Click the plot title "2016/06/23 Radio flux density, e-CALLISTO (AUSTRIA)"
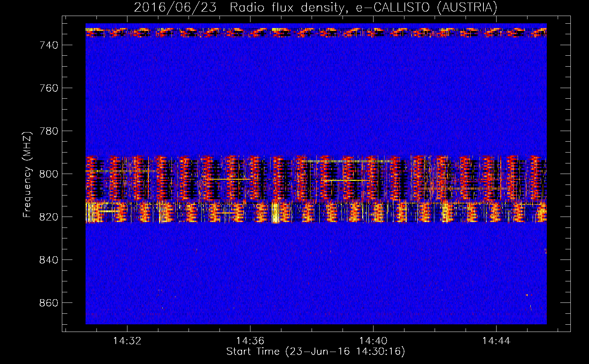 tap(315, 8)
